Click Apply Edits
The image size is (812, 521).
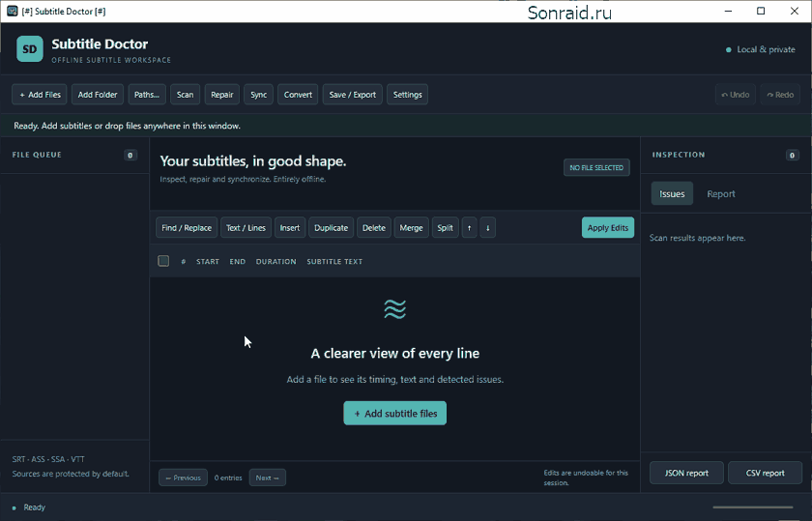click(x=607, y=228)
